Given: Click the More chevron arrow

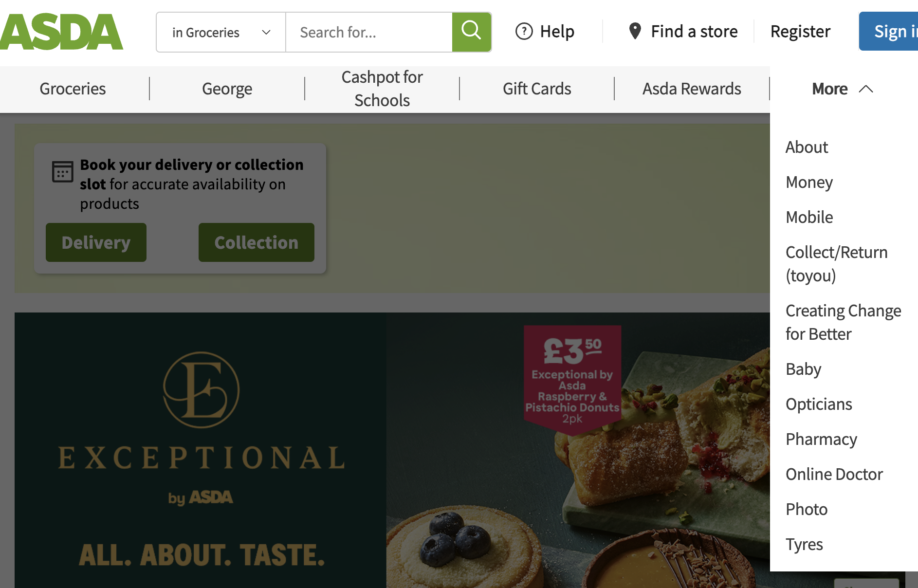Looking at the screenshot, I should pyautogui.click(x=866, y=89).
